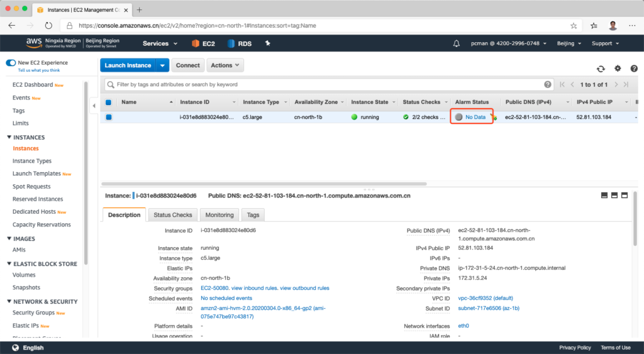Click the refresh instances icon

tap(601, 69)
